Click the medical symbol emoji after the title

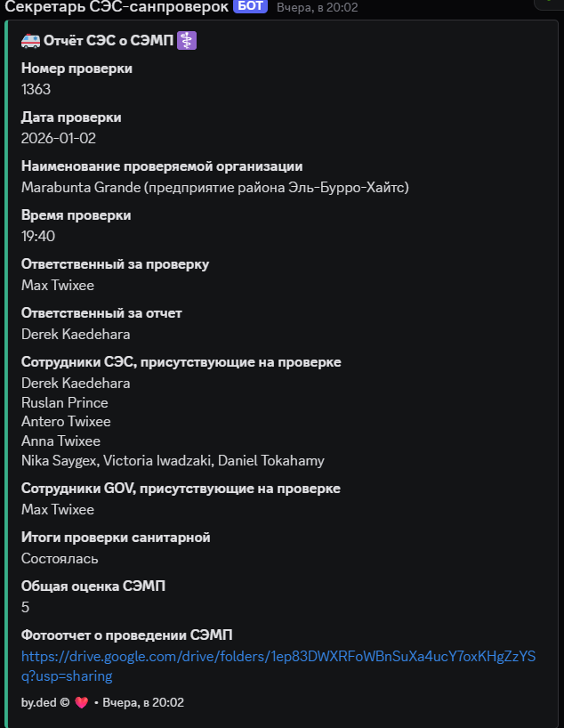click(185, 41)
